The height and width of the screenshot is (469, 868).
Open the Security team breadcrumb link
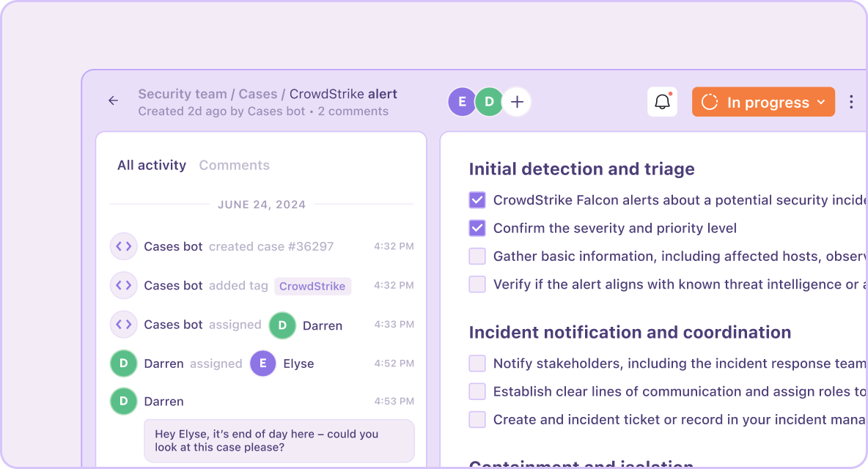coord(183,94)
